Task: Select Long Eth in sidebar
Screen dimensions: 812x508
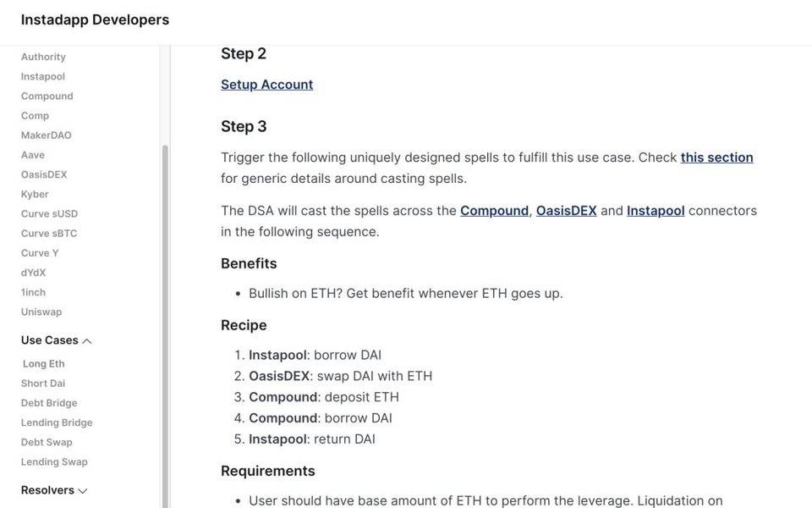Action: [44, 364]
